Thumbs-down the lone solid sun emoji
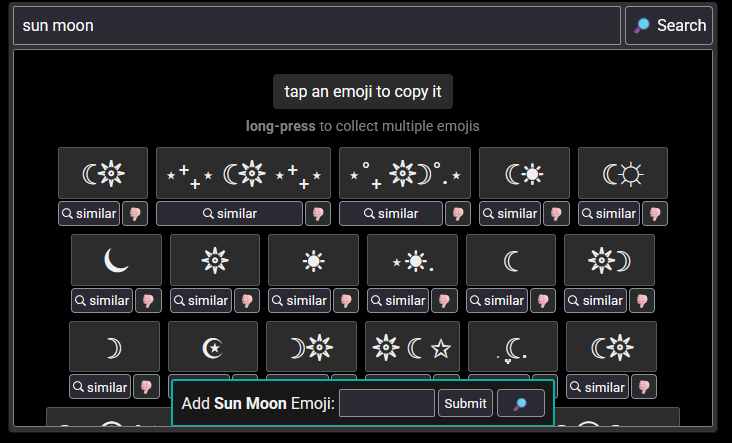 (346, 301)
